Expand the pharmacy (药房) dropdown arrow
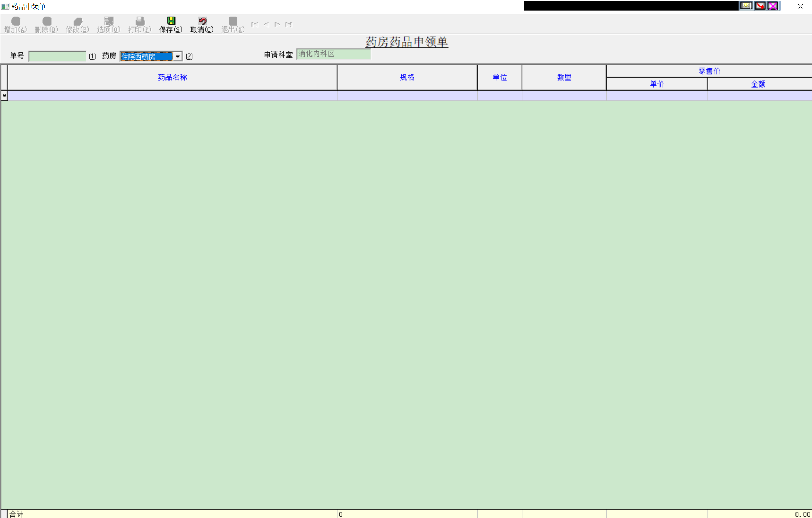812x518 pixels. coord(178,57)
